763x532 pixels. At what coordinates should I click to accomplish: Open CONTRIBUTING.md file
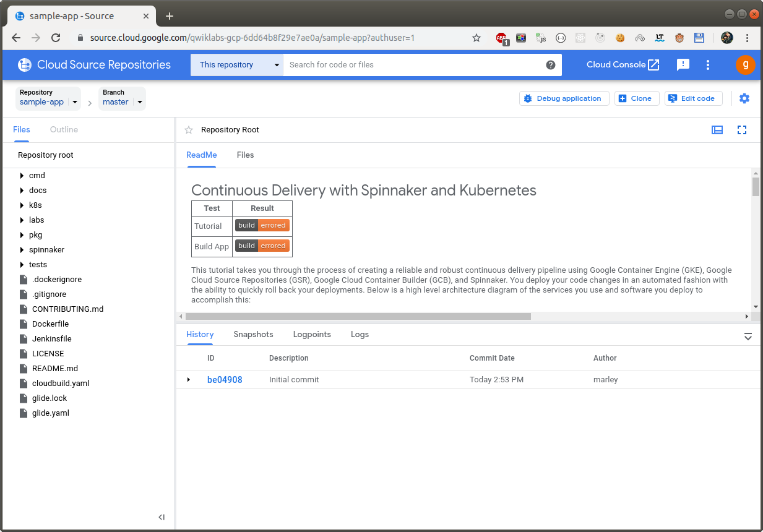(68, 309)
